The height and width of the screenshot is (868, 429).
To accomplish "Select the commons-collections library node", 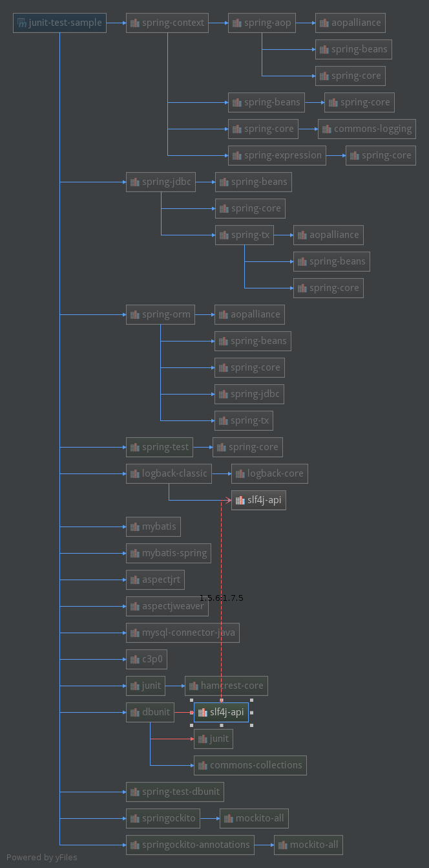I will coord(250,765).
